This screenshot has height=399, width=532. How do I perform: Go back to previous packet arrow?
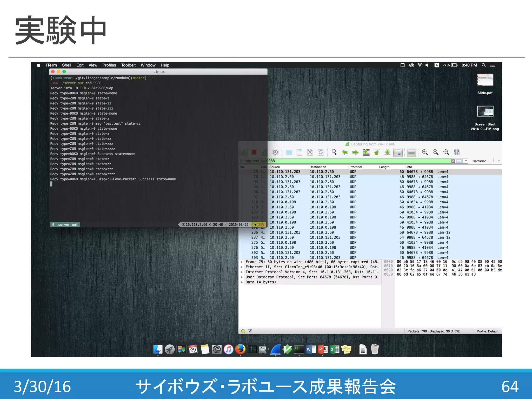(x=345, y=152)
